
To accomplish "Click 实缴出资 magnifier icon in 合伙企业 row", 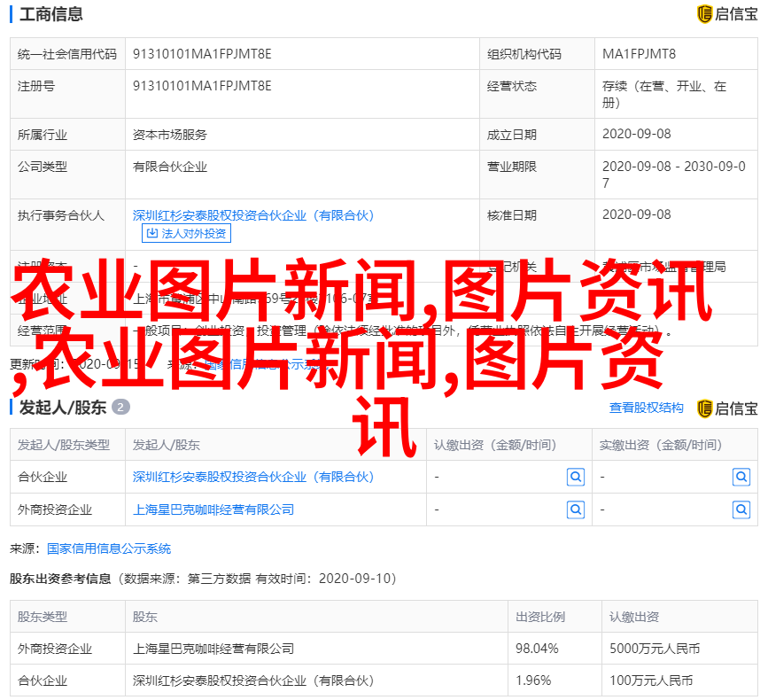I will (741, 477).
